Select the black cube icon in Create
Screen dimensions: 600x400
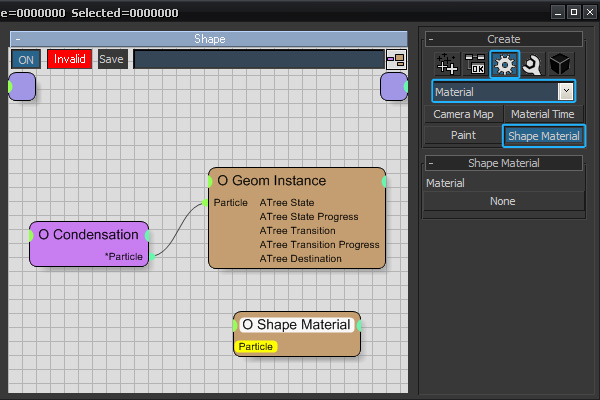coord(560,64)
